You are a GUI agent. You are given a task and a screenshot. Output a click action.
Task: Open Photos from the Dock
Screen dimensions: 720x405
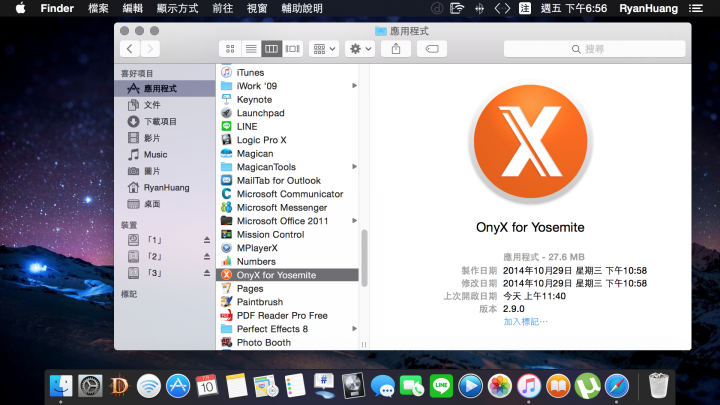(x=500, y=386)
